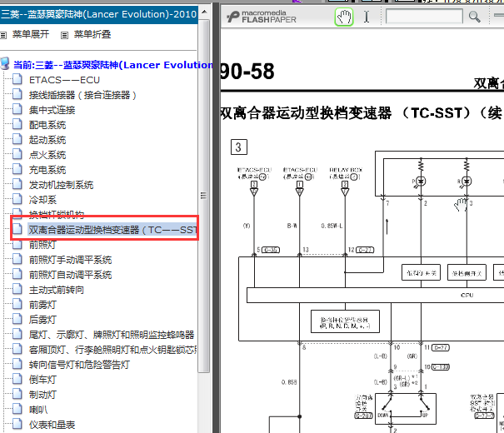Open 客厢顶灯、行李舱照明灯 entry
The height and width of the screenshot is (433, 504).
[112, 350]
